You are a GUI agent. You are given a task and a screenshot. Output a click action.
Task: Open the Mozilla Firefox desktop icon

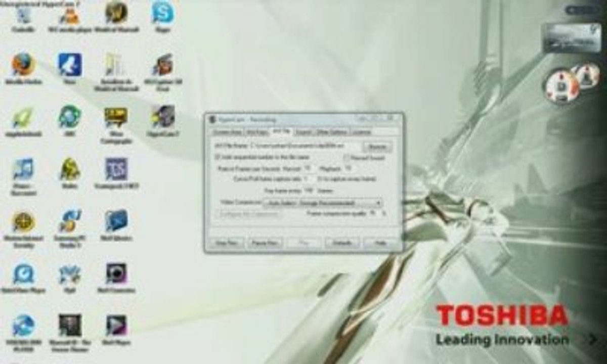coord(23,69)
